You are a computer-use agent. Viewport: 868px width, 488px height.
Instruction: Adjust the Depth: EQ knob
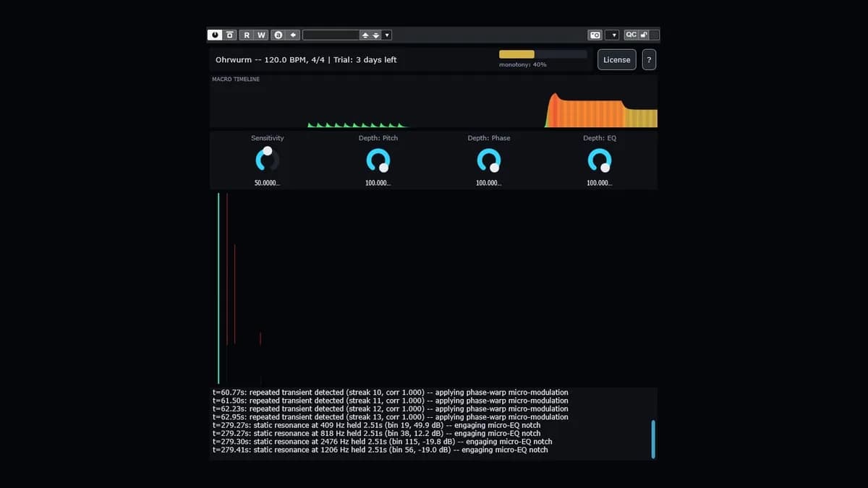point(600,160)
